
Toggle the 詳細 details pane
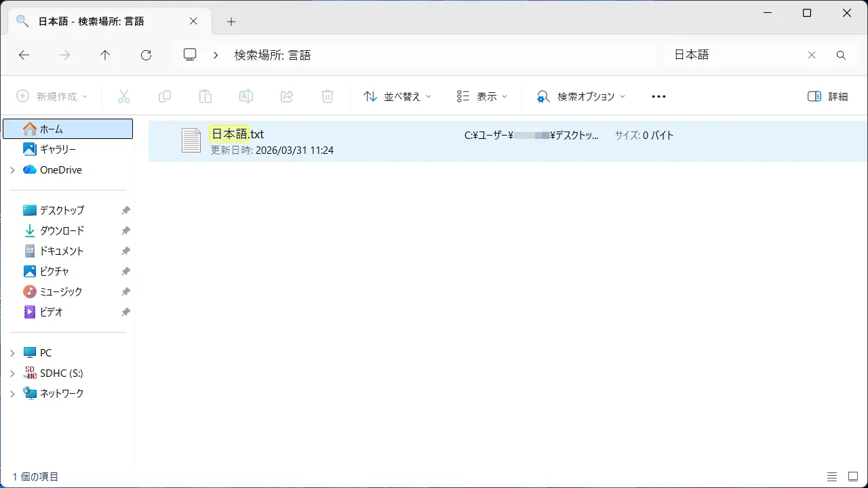coord(828,96)
